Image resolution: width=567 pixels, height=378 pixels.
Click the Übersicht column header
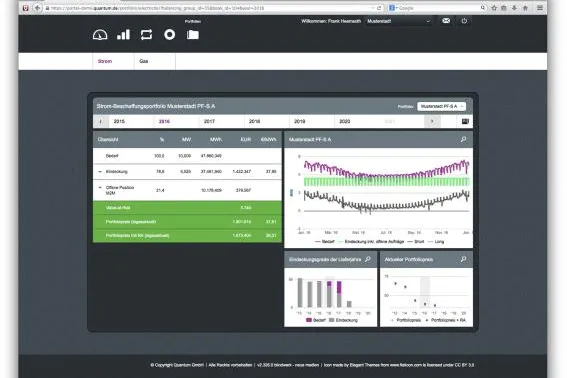108,139
